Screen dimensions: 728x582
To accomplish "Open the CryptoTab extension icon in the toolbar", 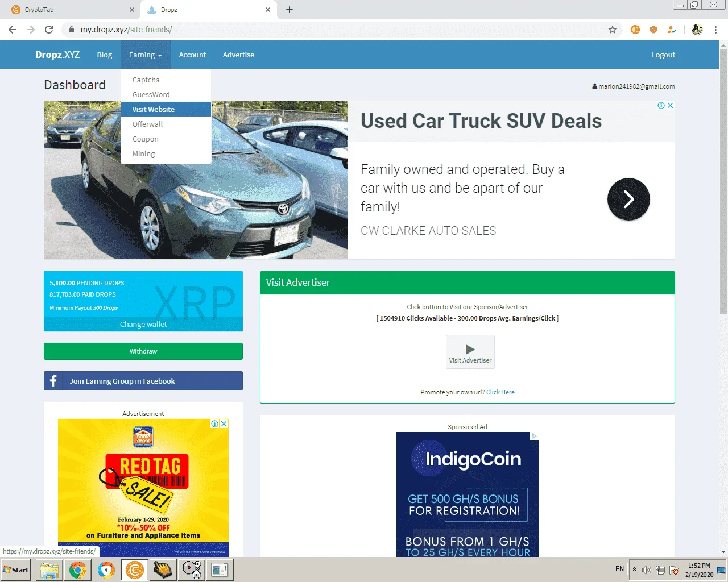I will point(635,30).
